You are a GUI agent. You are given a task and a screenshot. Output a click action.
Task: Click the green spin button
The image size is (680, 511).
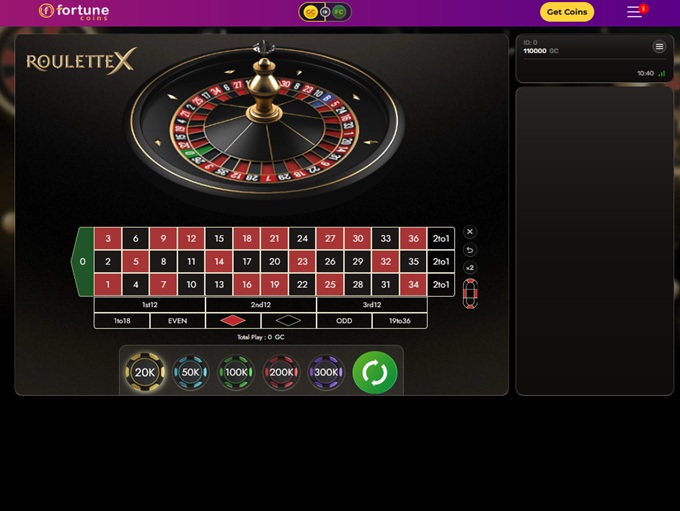375,372
